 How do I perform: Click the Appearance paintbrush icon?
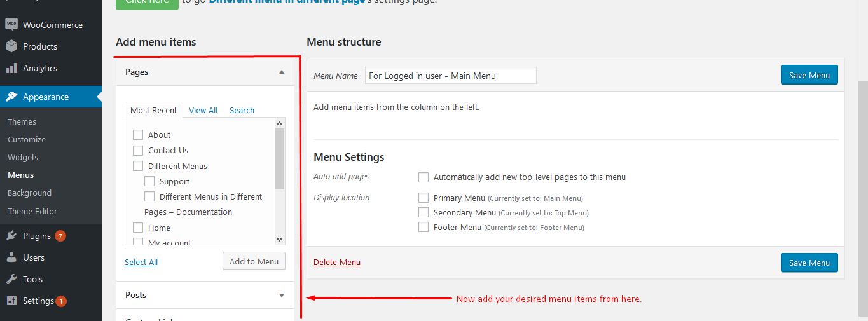(x=11, y=97)
